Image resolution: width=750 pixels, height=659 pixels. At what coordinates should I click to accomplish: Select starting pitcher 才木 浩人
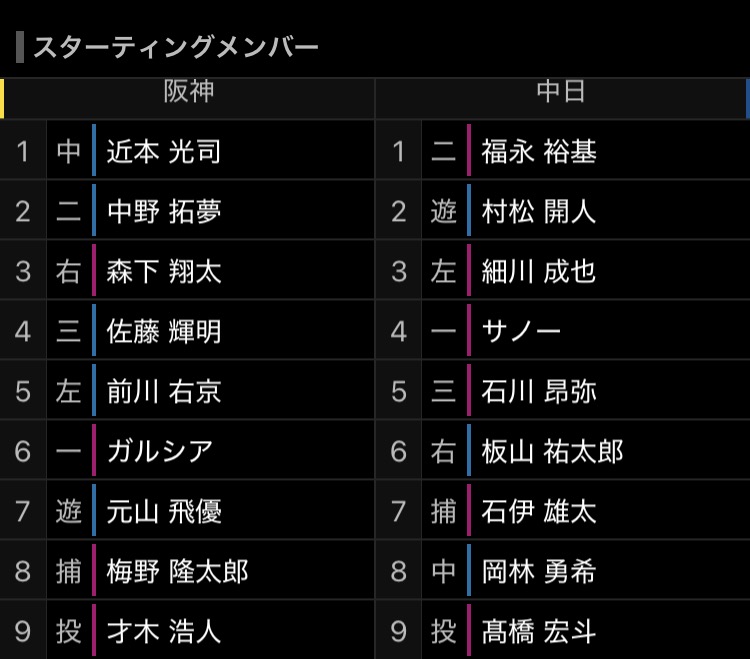[x=164, y=631]
